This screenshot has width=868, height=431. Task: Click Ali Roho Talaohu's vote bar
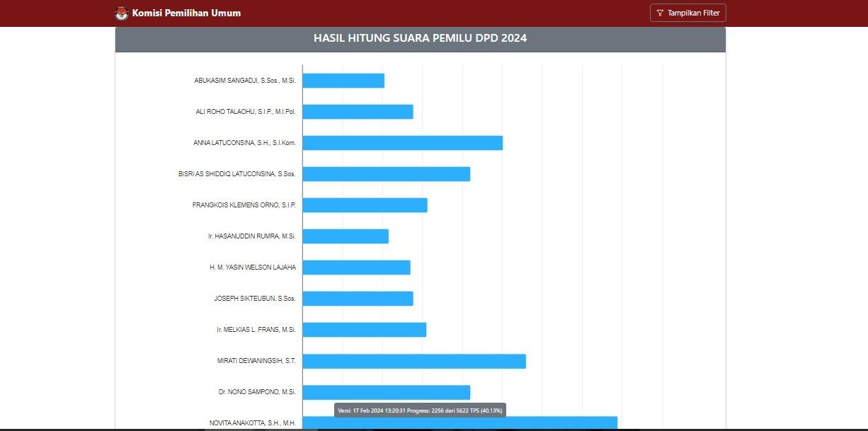[x=358, y=112]
